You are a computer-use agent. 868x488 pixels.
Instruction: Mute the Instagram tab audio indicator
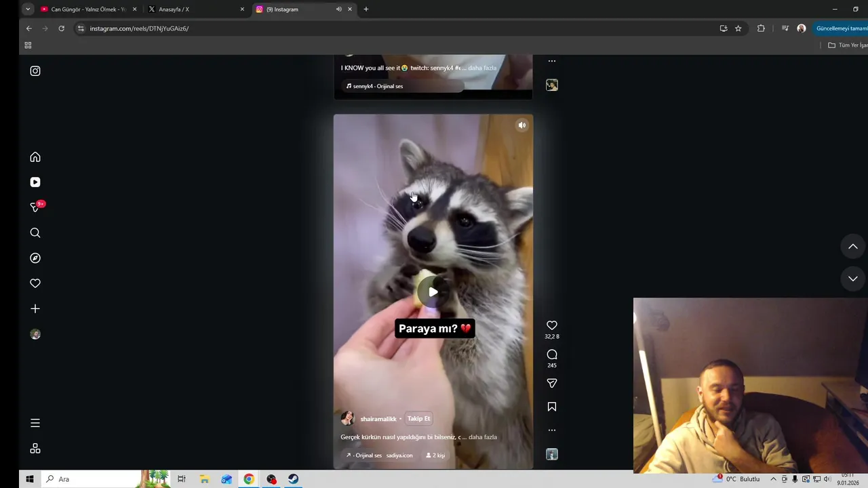tap(338, 9)
